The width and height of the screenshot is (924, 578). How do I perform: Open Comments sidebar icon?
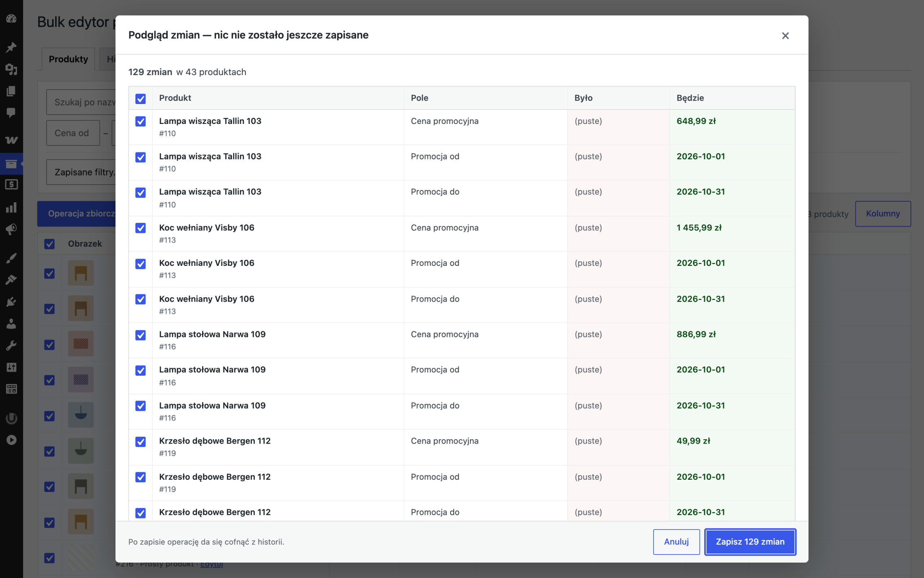coord(11,112)
